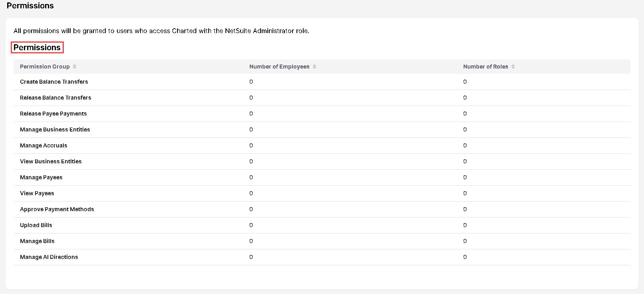Open the Release Balance Transfers permission group

[55, 98]
